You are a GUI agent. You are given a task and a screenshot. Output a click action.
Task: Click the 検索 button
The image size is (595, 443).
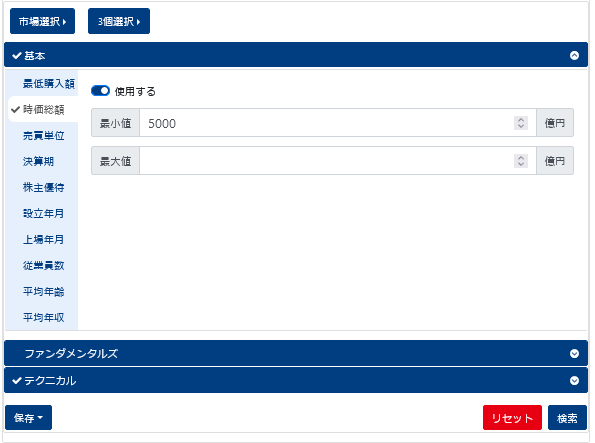tap(567, 418)
